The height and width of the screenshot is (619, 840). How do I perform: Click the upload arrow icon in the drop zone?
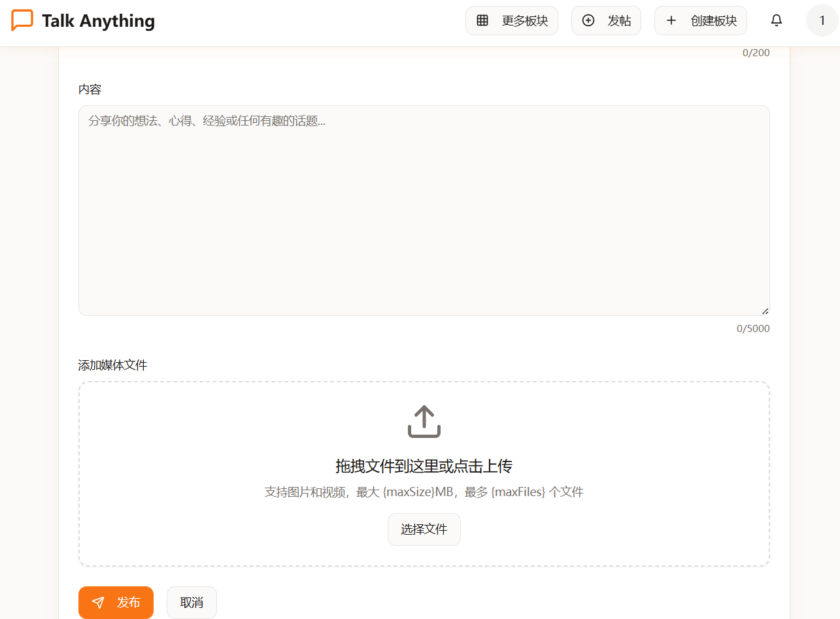tap(424, 420)
